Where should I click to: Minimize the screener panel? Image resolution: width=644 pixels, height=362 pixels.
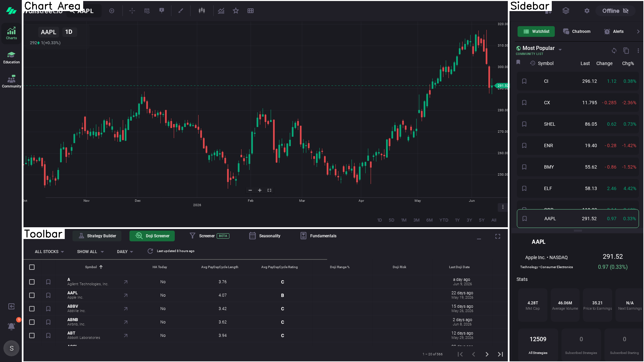coord(479,239)
